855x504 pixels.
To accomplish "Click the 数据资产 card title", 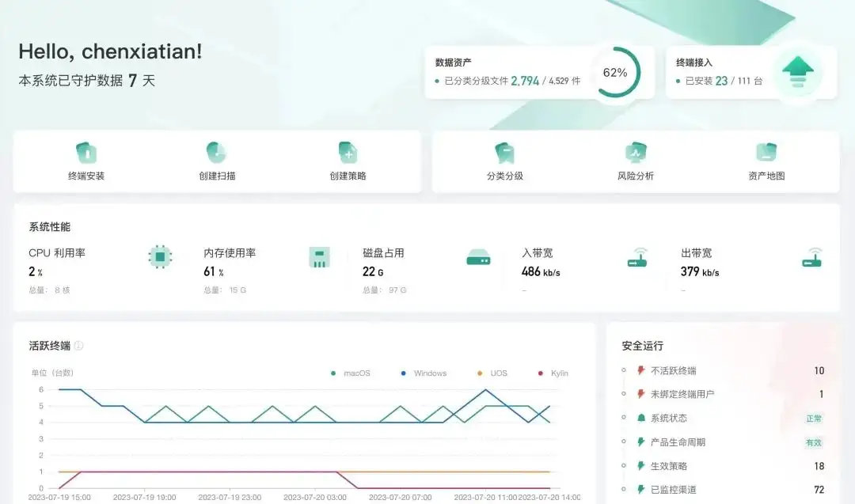I will coord(453,63).
